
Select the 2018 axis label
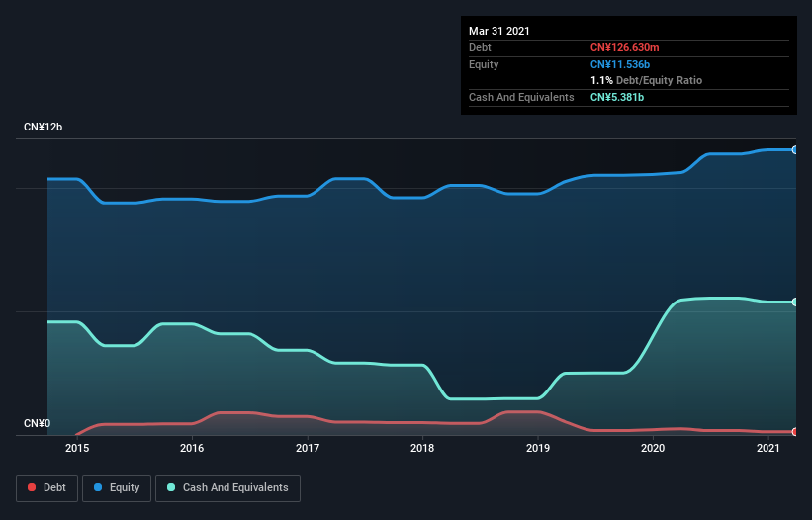[x=422, y=448]
